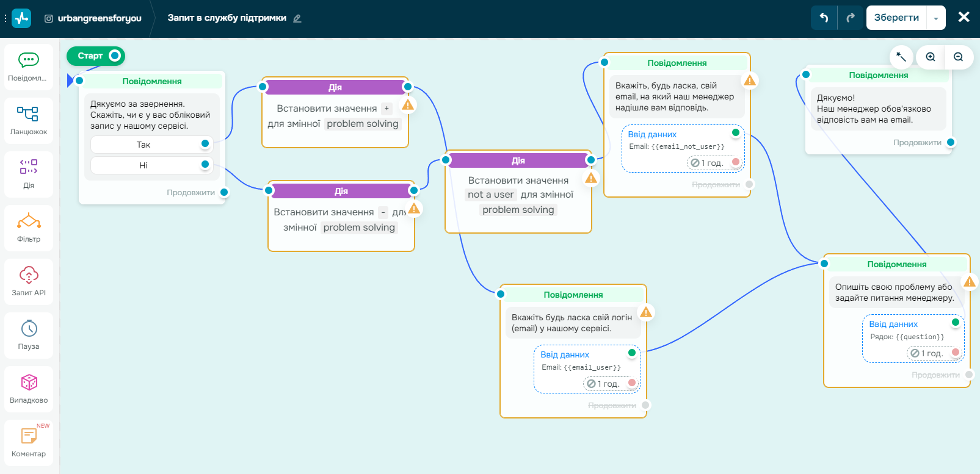Select the Ланцюжок element in sidebar

tap(28, 120)
